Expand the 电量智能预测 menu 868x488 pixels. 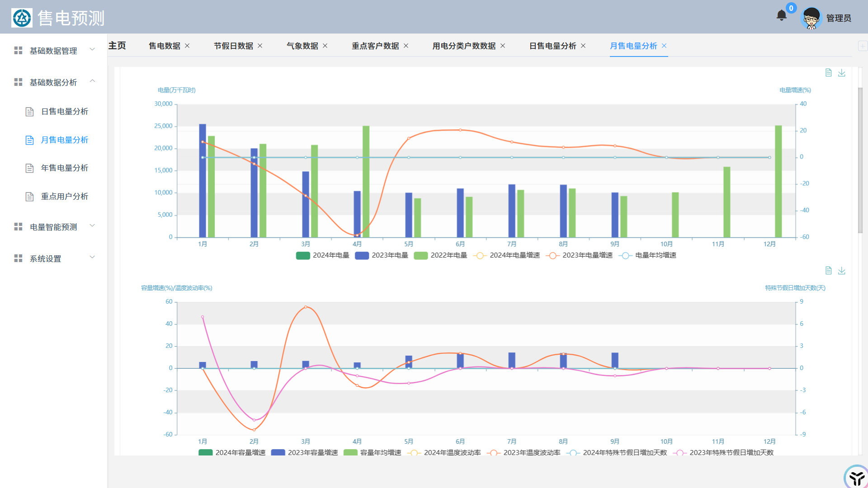[53, 227]
